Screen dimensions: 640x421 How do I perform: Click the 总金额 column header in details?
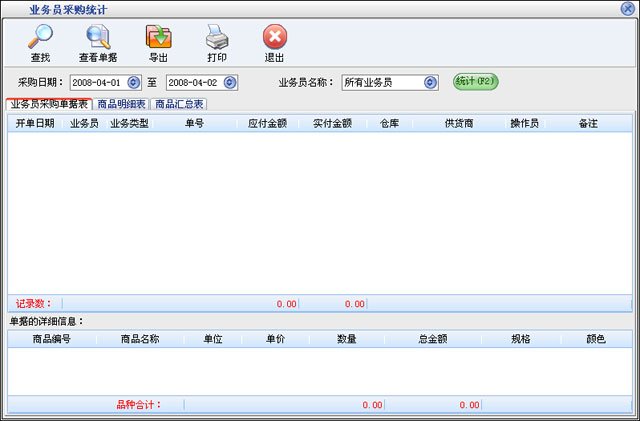point(432,339)
